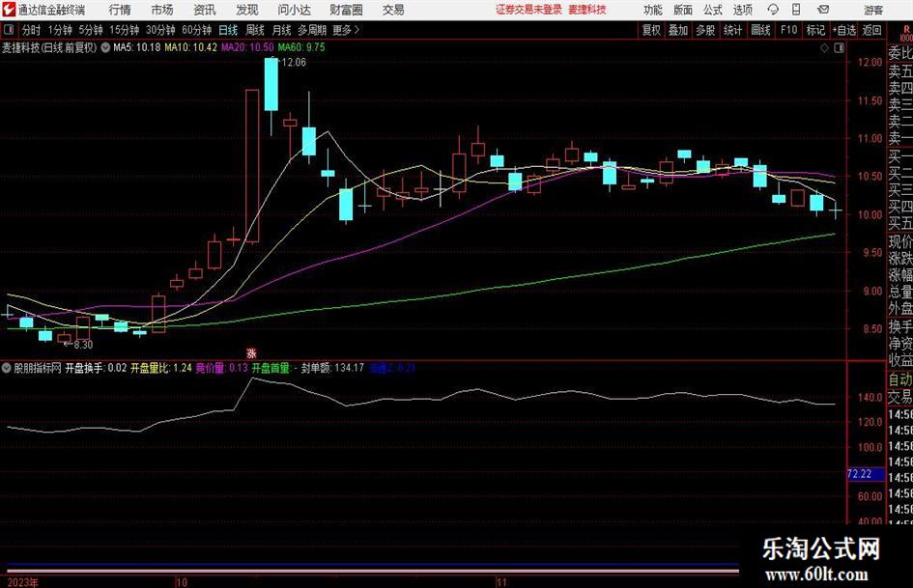Click the MA20: 10.50 label

tap(247, 47)
